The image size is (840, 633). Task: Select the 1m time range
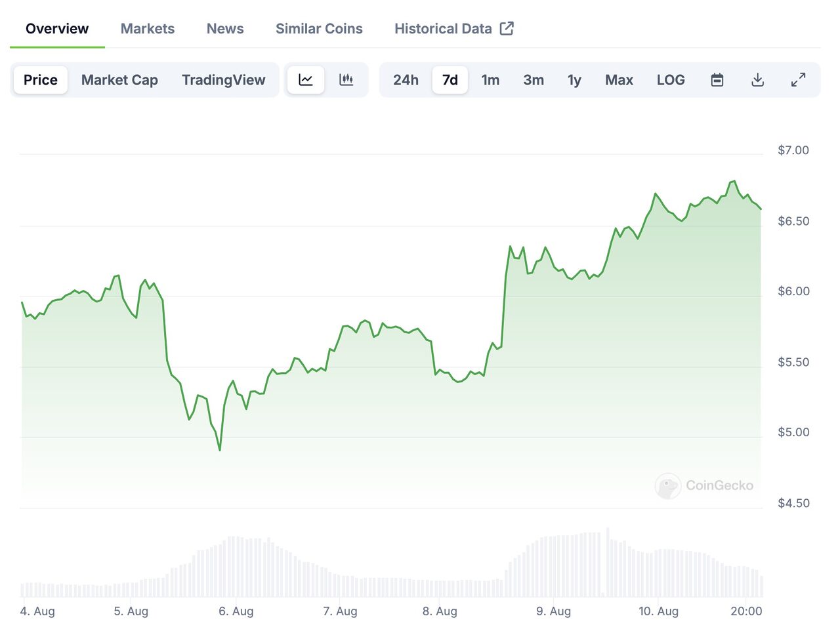pos(490,80)
